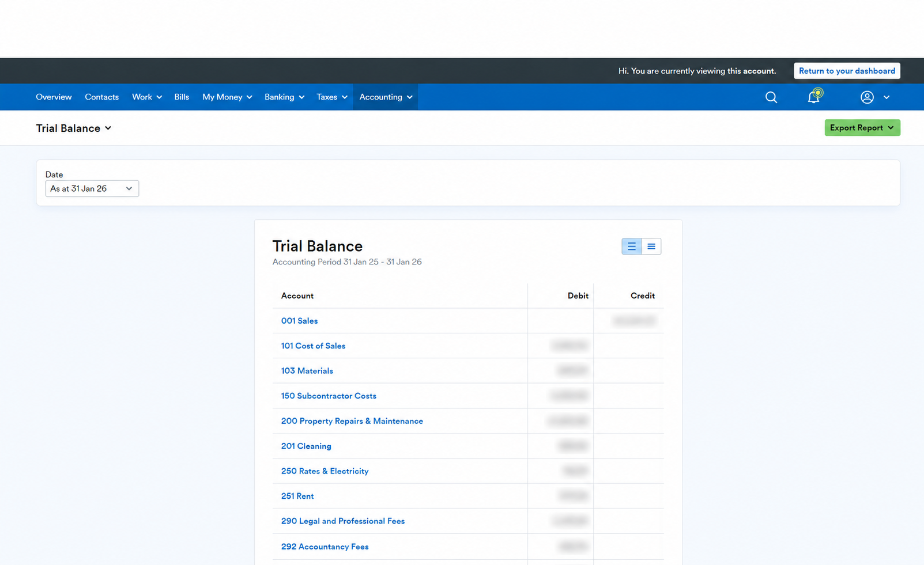The image size is (924, 565).
Task: Click the Accounting Period date text
Action: [x=347, y=262]
